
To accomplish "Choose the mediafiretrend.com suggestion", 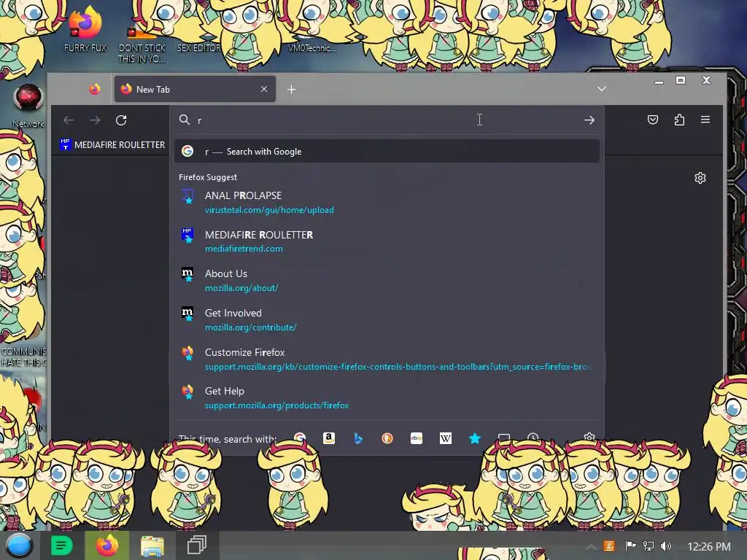I will [387, 241].
